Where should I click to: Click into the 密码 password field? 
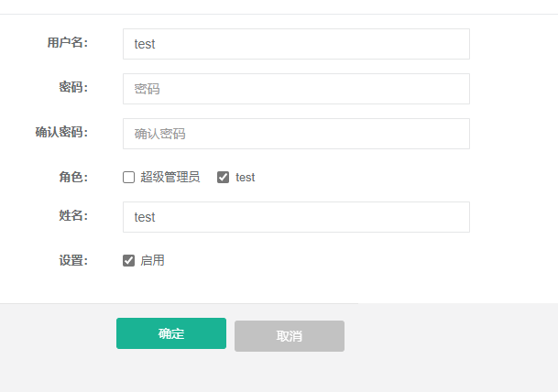[x=296, y=89]
